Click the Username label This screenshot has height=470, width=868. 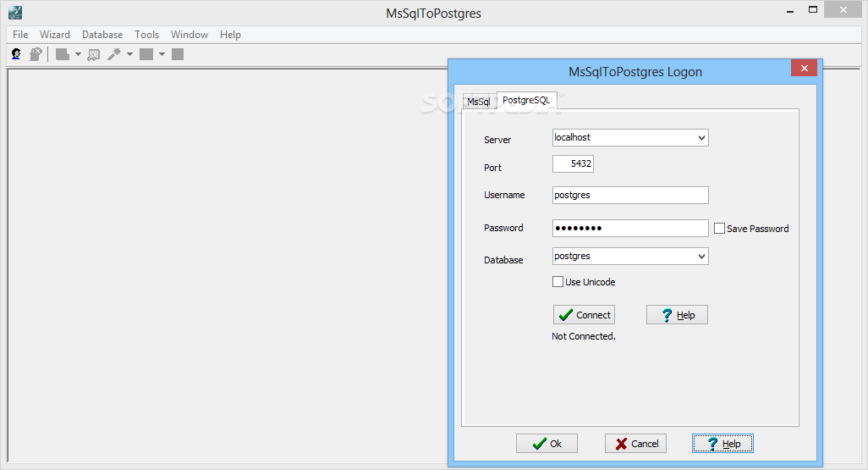504,195
